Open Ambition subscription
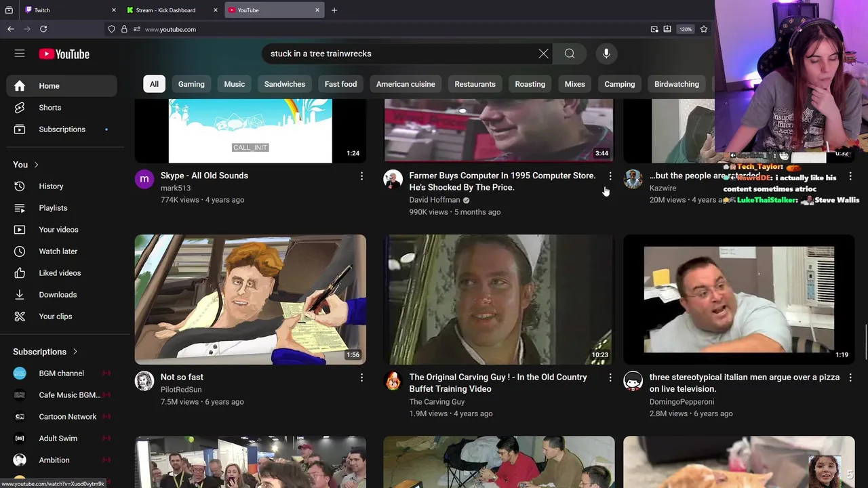This screenshot has height=488, width=868. 62,460
